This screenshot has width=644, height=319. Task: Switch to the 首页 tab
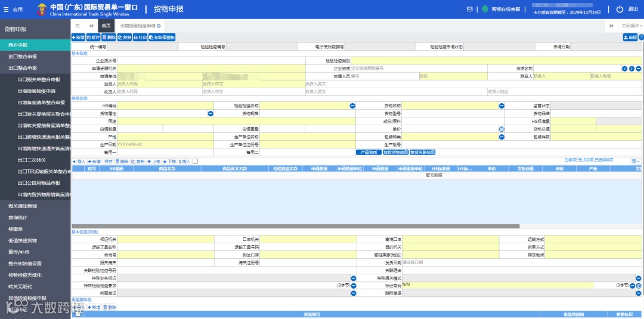click(x=106, y=26)
